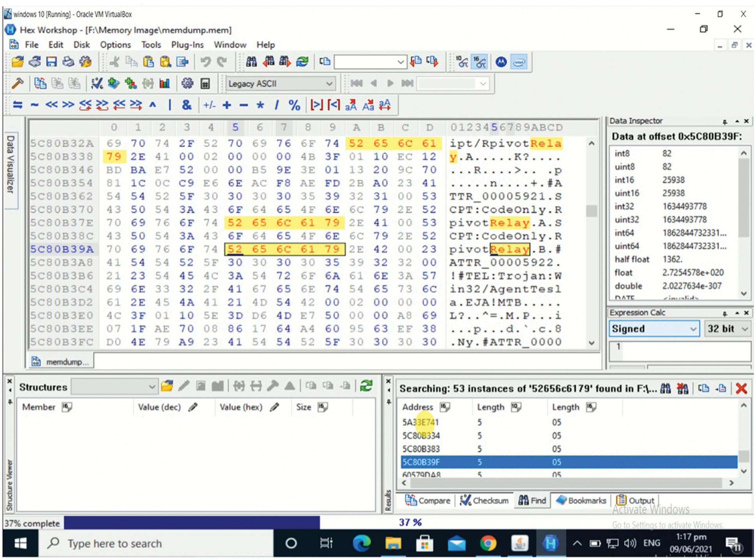This screenshot has height=560, width=756.
Task: Click the Character Distribution chart icon
Action: click(165, 83)
